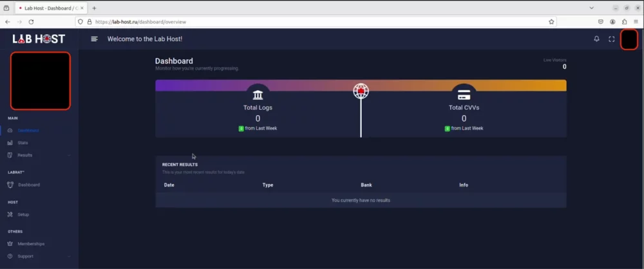Click the Setup tools icon in sidebar

(x=10, y=214)
